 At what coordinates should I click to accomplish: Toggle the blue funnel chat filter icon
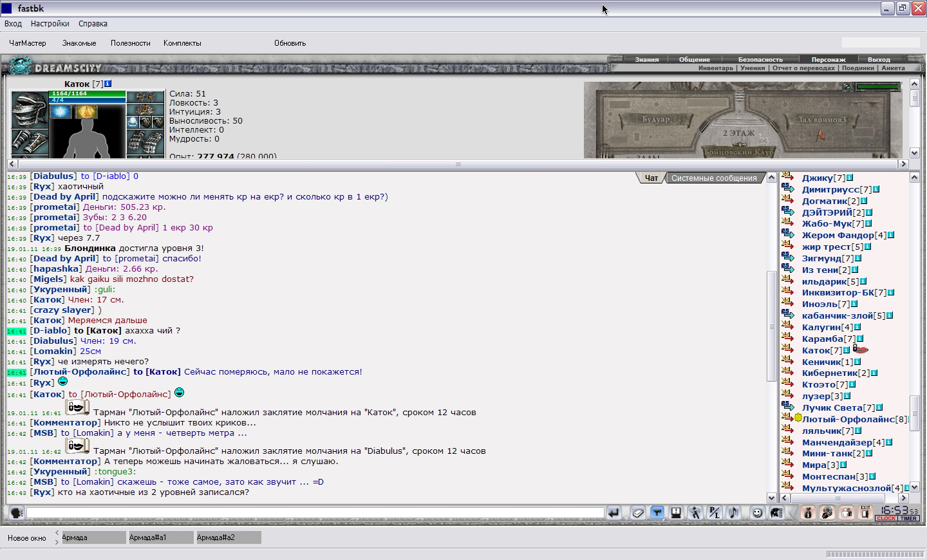[657, 513]
